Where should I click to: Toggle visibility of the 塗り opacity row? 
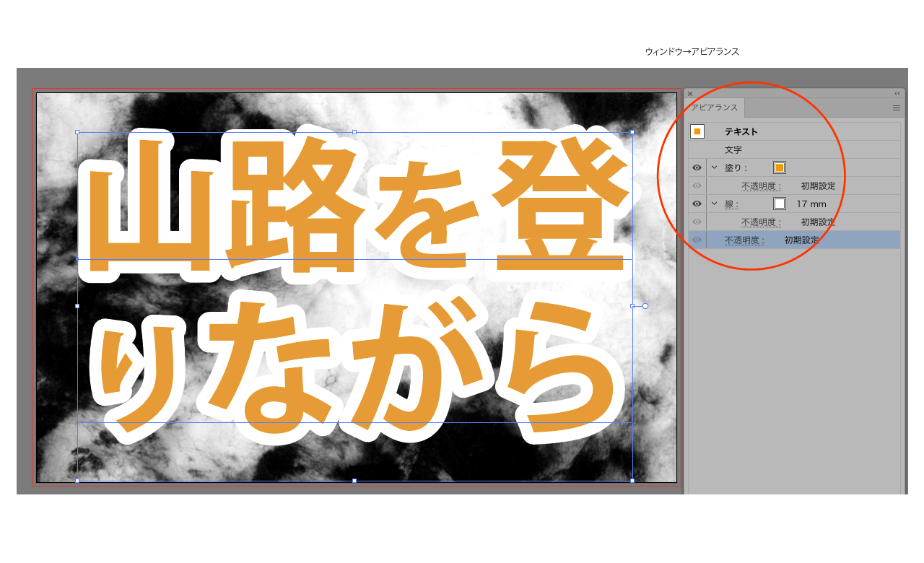click(697, 186)
